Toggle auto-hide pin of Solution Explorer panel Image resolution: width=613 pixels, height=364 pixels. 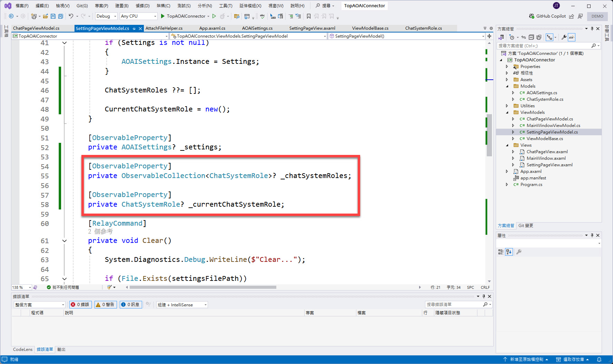(x=592, y=29)
